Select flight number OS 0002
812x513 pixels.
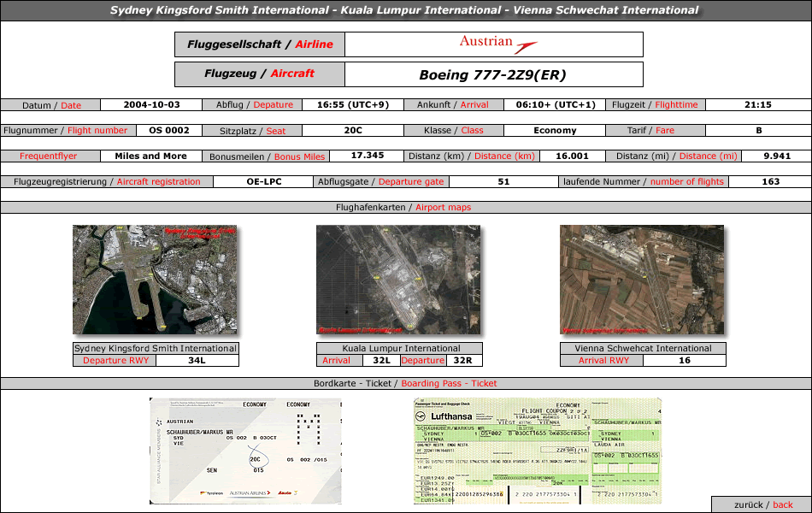point(169,131)
